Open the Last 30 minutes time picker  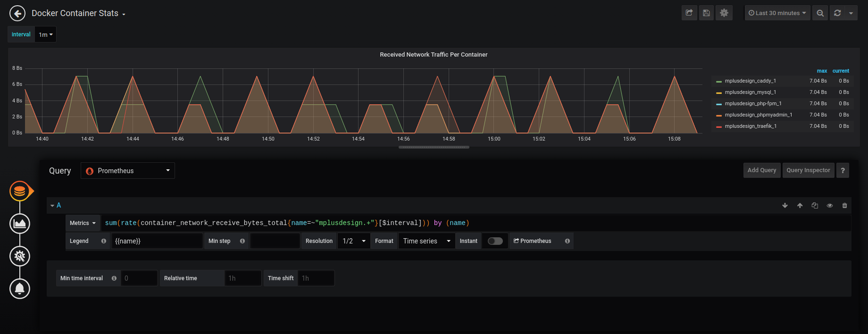pyautogui.click(x=777, y=13)
